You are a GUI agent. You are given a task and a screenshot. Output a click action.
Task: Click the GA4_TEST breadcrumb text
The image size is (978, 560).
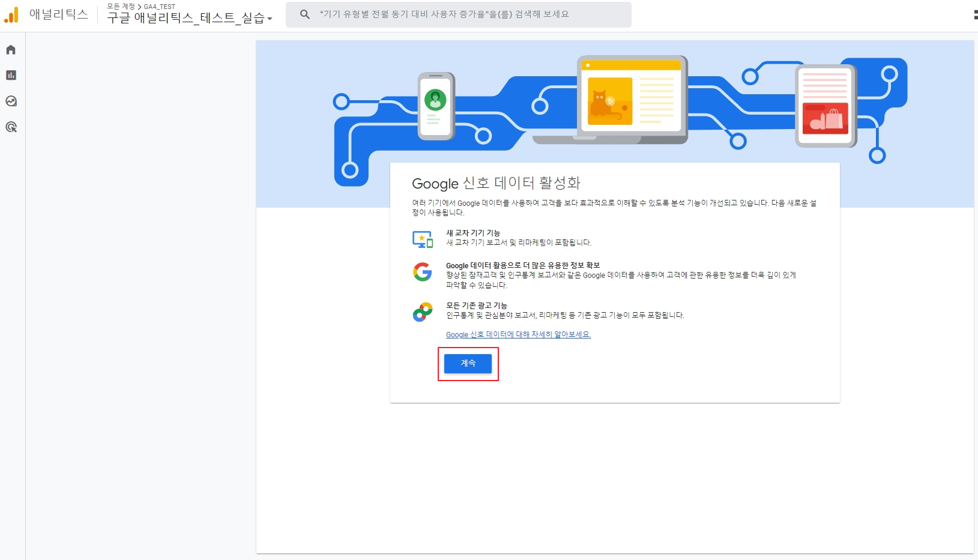click(x=160, y=7)
